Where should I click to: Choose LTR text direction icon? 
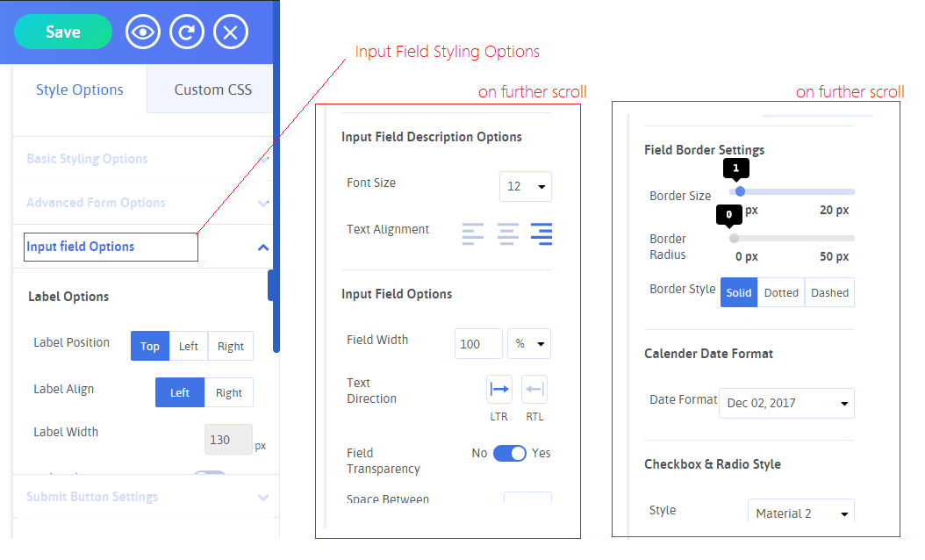(499, 389)
